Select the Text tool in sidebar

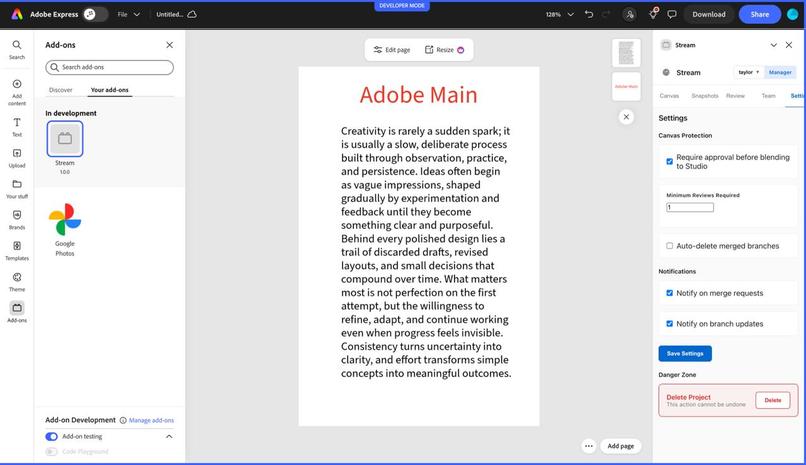[17, 127]
